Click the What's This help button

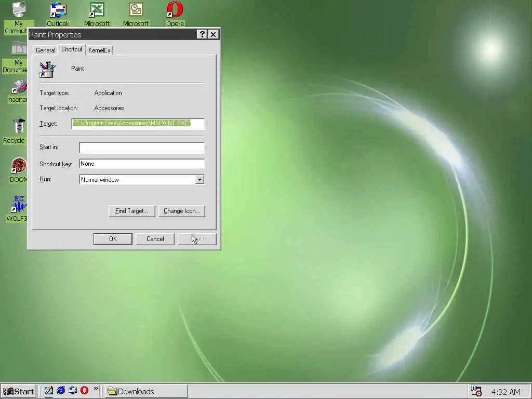(202, 34)
